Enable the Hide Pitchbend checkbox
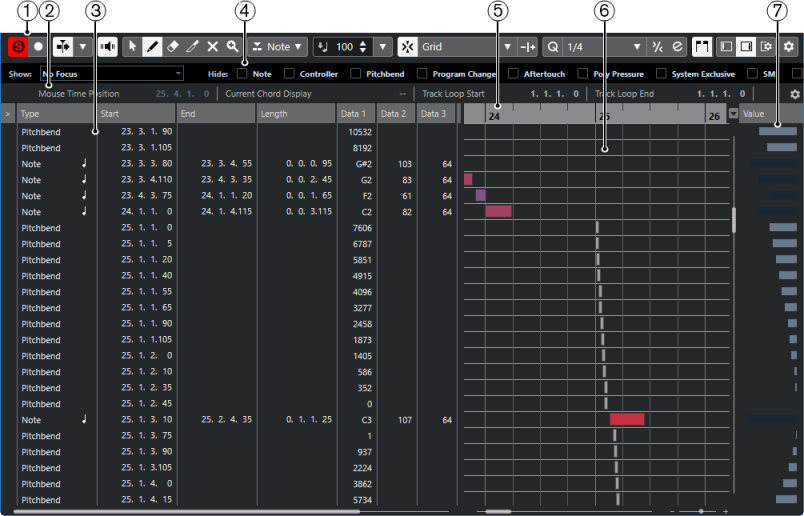This screenshot has height=516, width=804. tap(357, 73)
